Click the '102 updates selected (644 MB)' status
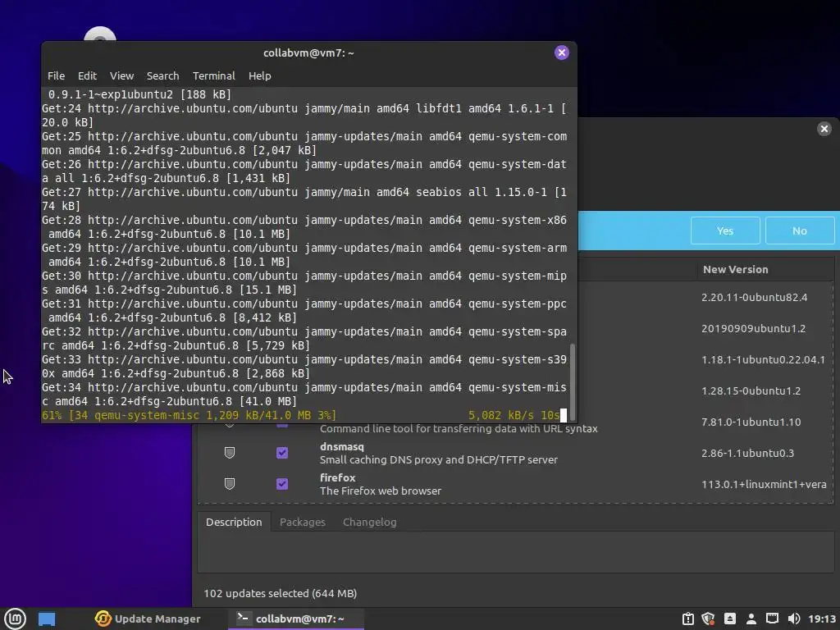 tap(281, 594)
